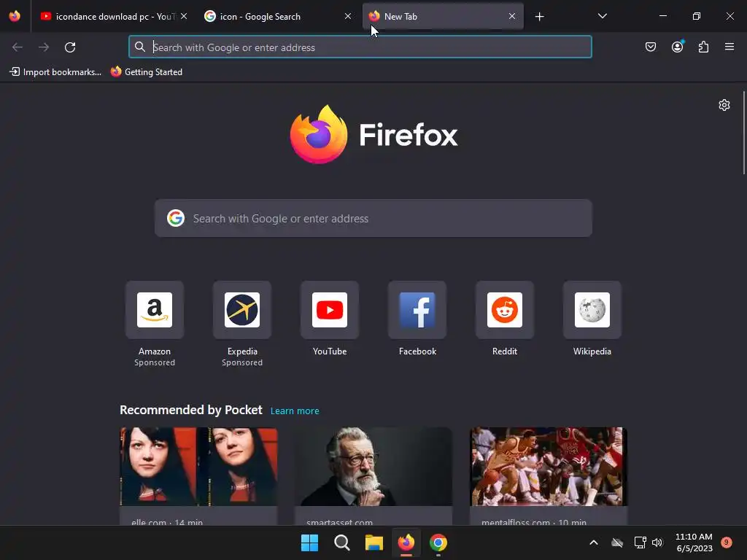Click the OneDrive cloud tray icon
The height and width of the screenshot is (560, 747).
tap(617, 542)
